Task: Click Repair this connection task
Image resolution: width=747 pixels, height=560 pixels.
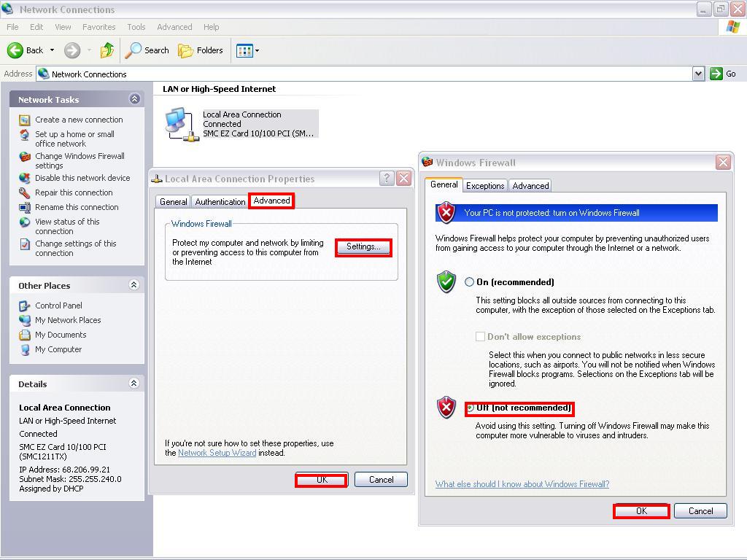Action: click(x=74, y=192)
